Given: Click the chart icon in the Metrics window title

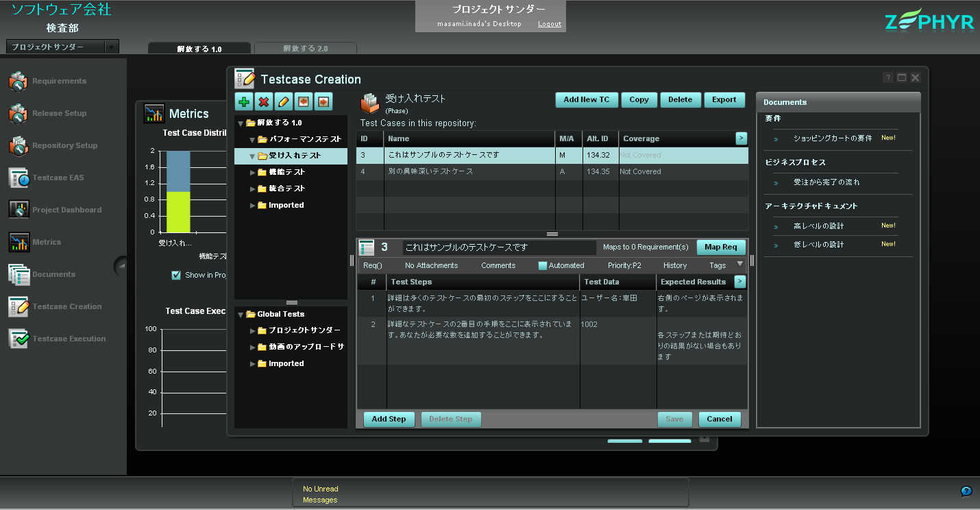Looking at the screenshot, I should pyautogui.click(x=154, y=114).
